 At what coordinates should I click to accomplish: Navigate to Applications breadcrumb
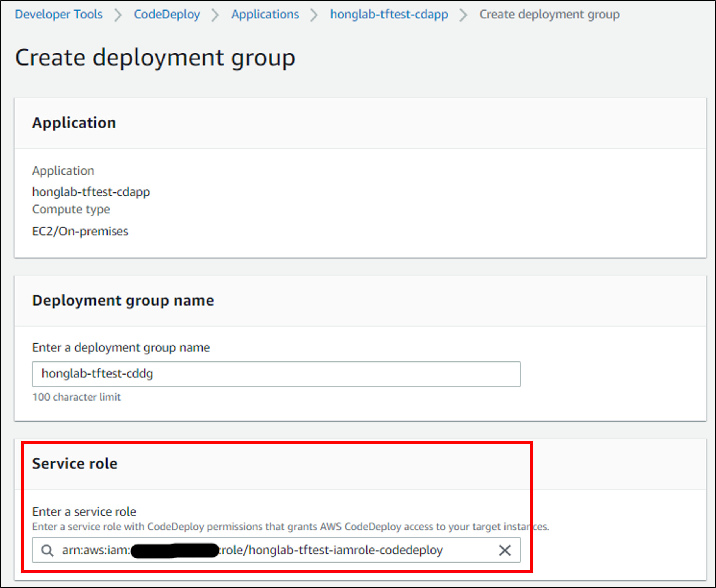pos(265,14)
